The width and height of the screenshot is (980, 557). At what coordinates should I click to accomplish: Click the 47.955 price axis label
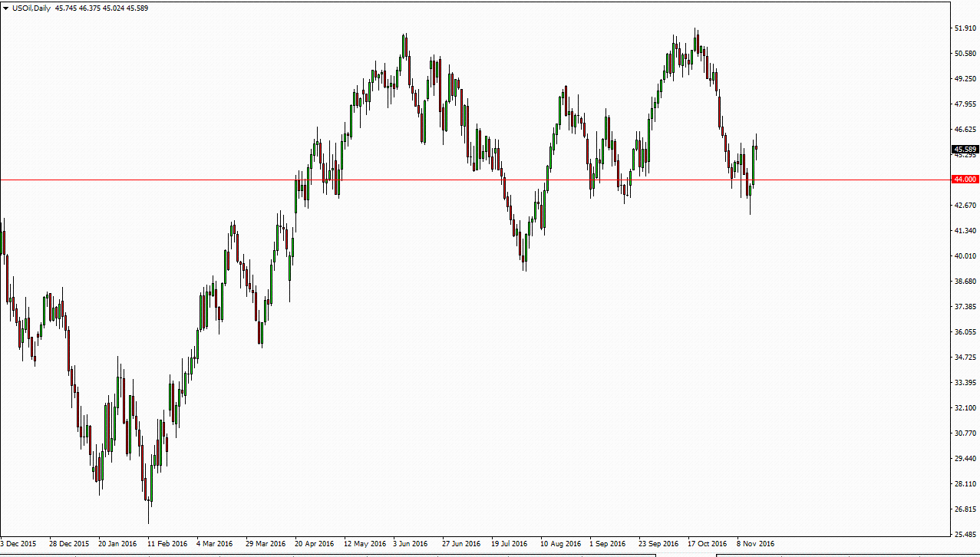click(965, 104)
